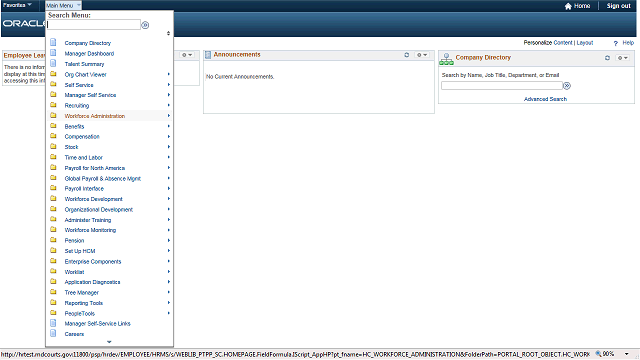The width and height of the screenshot is (640, 360).
Task: Open Manager Self-Service Links menu item
Action: coord(98,324)
